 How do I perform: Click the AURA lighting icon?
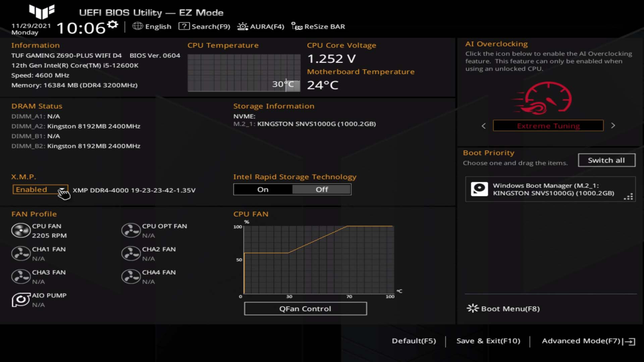[x=243, y=26]
